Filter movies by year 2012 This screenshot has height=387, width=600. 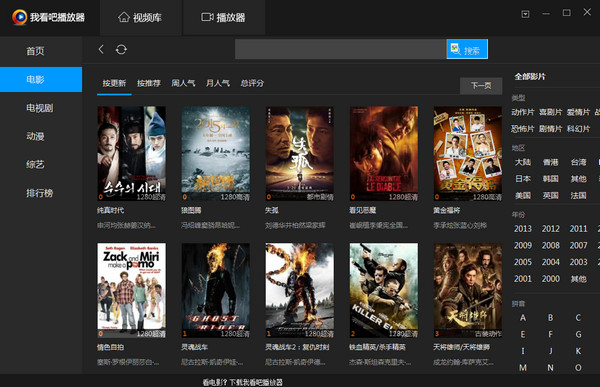tap(551, 229)
